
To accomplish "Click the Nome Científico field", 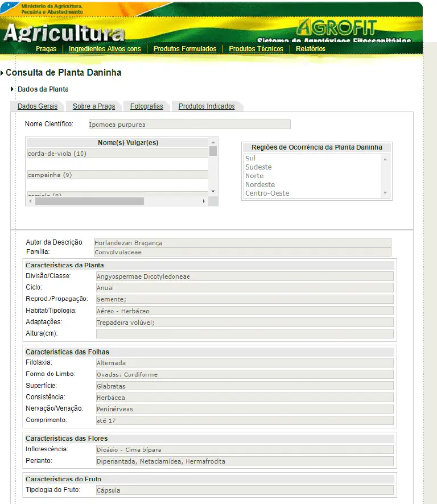I will pyautogui.click(x=189, y=125).
